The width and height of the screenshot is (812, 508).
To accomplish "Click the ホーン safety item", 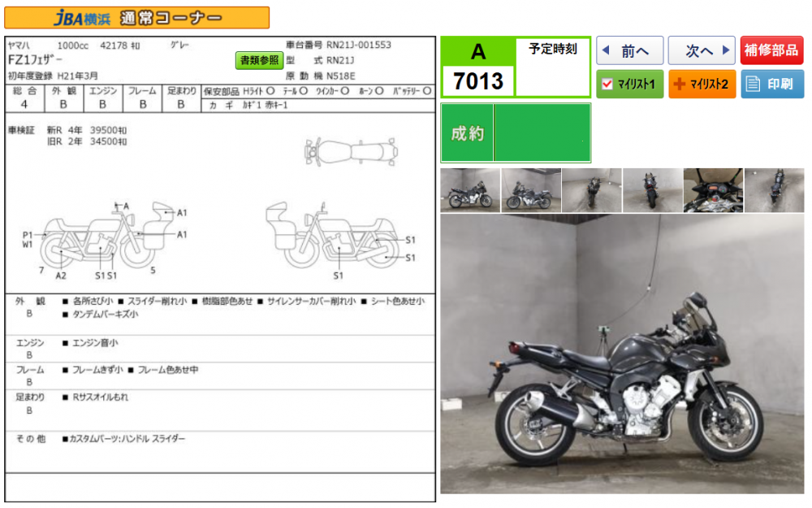I will point(371,91).
